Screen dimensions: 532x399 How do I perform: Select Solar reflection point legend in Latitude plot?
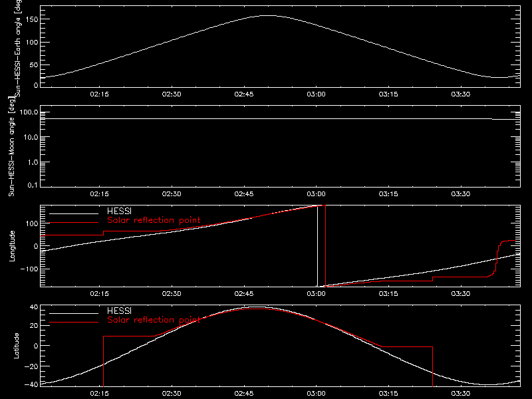click(x=154, y=320)
